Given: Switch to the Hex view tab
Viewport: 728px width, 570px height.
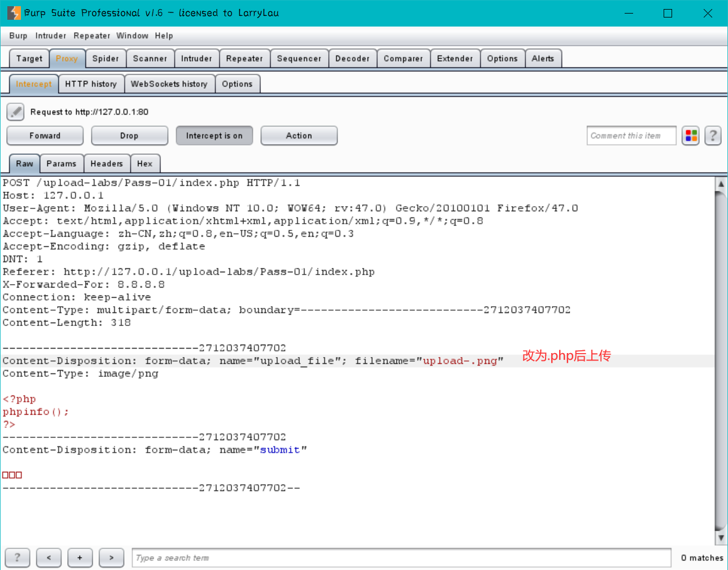Looking at the screenshot, I should pyautogui.click(x=145, y=164).
